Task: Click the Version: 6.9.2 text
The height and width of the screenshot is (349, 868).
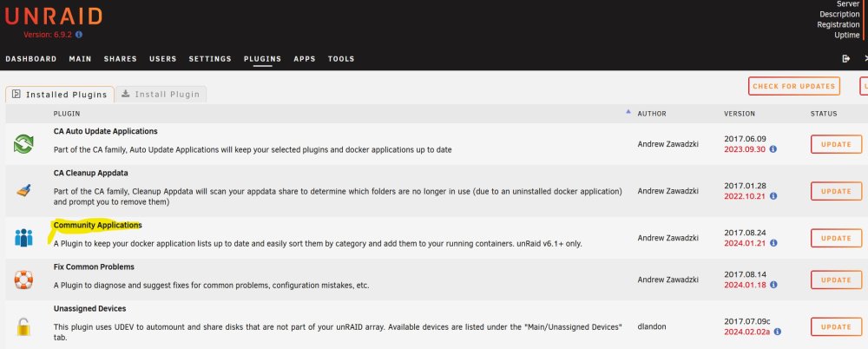Action: [x=48, y=35]
